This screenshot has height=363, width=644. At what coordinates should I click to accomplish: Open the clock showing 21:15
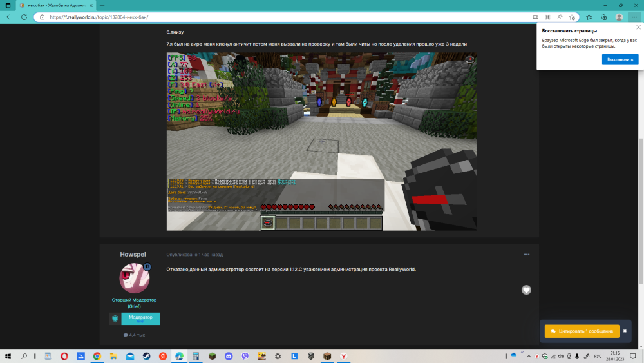click(615, 357)
